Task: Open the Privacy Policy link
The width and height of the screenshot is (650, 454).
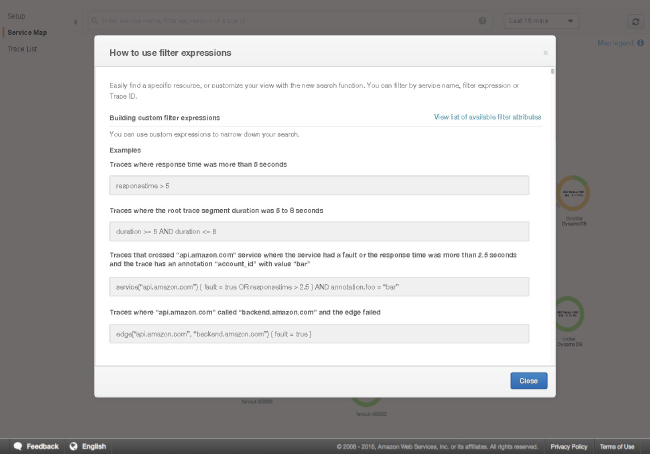Action: click(568, 446)
